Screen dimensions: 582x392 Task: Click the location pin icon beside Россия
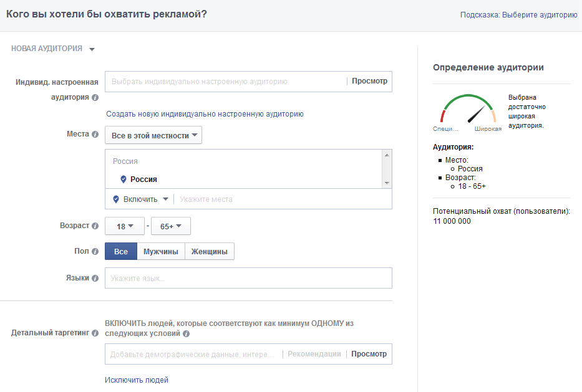click(124, 179)
